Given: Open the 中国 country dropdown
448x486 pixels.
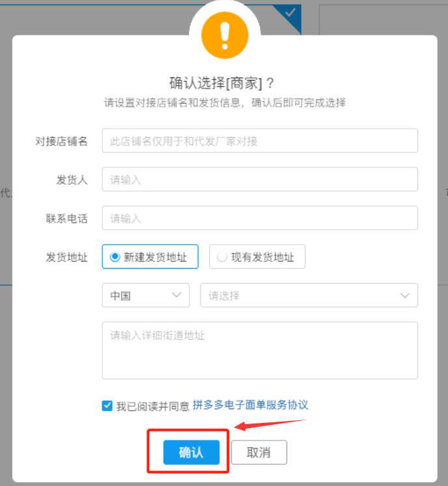Looking at the screenshot, I should coord(146,295).
